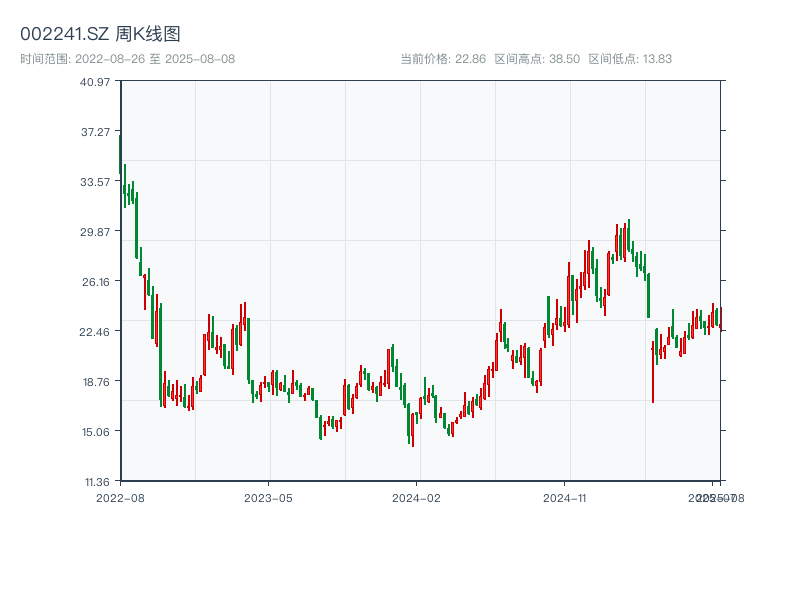The image size is (800, 600).
Task: Select the time range text 2022-08-26 至 2025-08-08
Action: [x=155, y=59]
